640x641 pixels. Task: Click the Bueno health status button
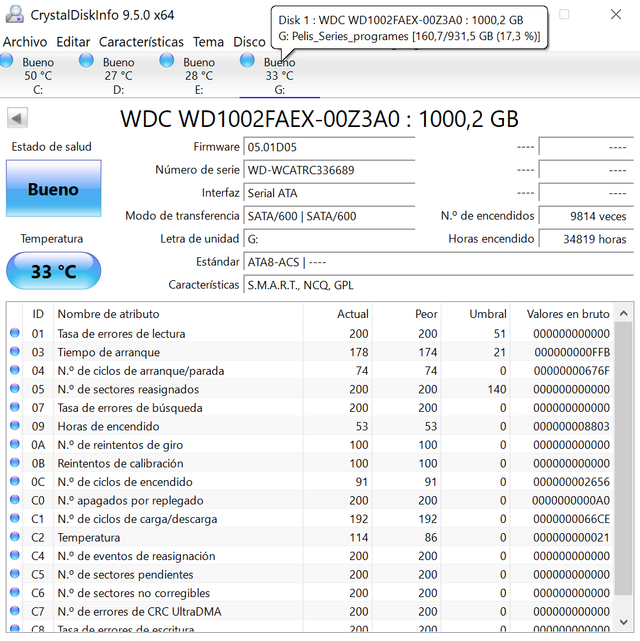coord(54,188)
